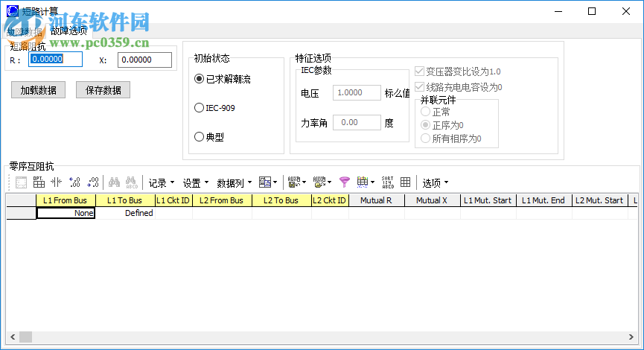Click the L1 Mut. Start column header
This screenshot has width=644, height=350.
pos(488,200)
